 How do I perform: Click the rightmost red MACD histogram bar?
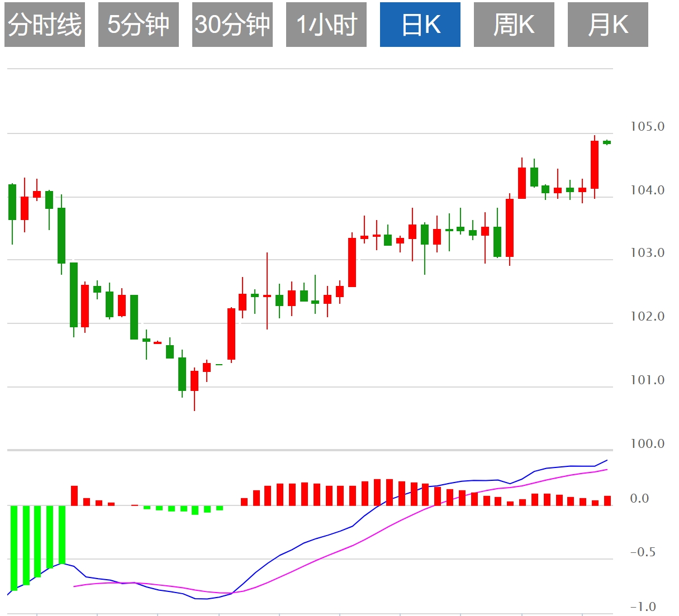pyautogui.click(x=607, y=501)
